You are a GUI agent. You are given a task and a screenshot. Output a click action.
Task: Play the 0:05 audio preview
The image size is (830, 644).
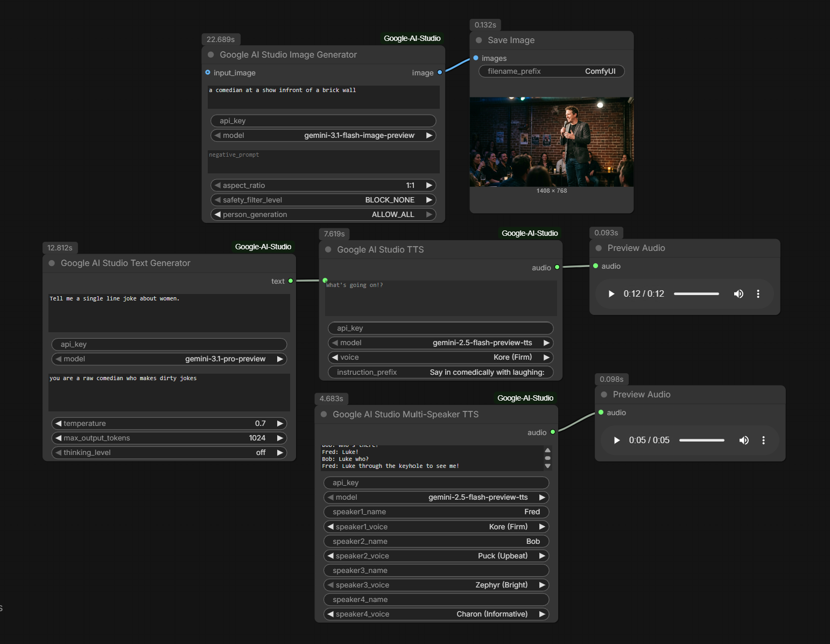(x=616, y=440)
